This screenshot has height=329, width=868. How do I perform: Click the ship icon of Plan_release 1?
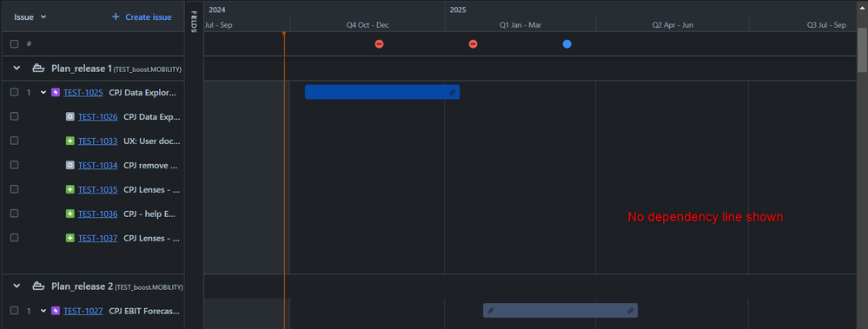pos(38,69)
